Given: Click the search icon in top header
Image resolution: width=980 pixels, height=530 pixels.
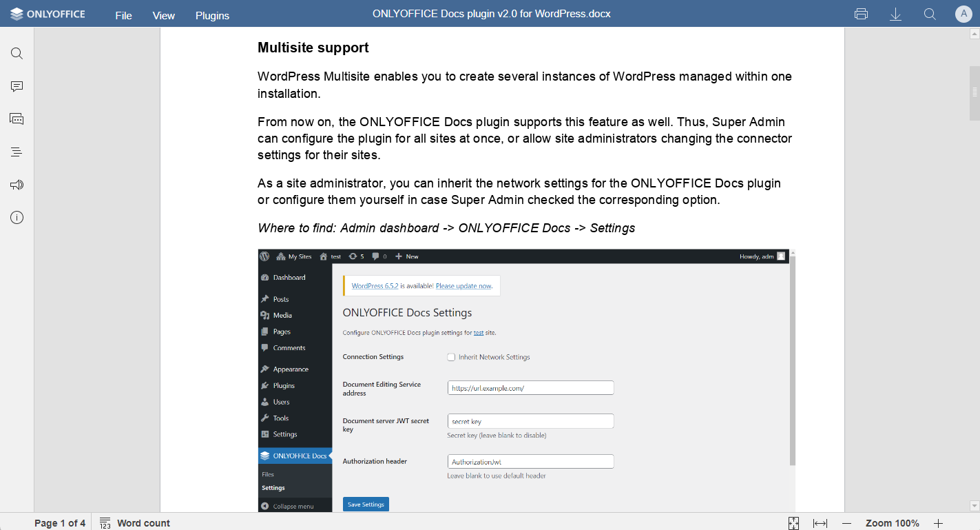Looking at the screenshot, I should (x=930, y=14).
